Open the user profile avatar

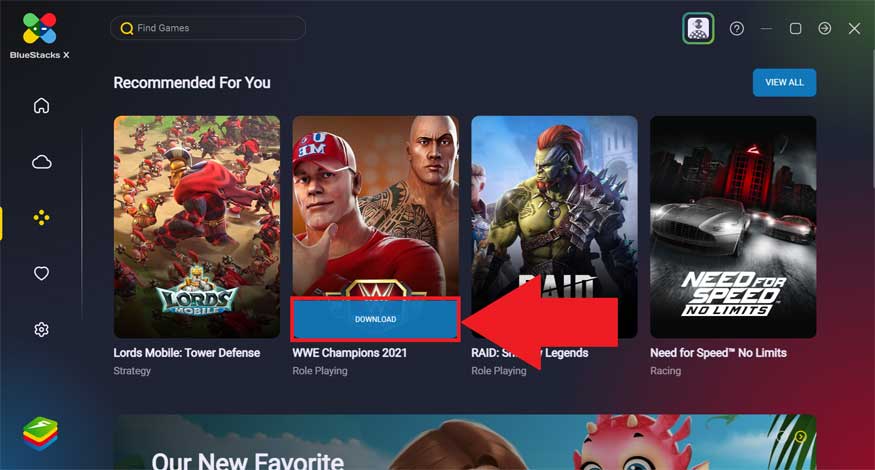pyautogui.click(x=698, y=28)
